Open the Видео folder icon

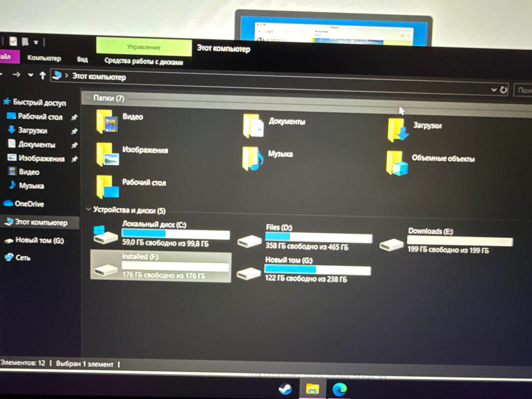[107, 122]
